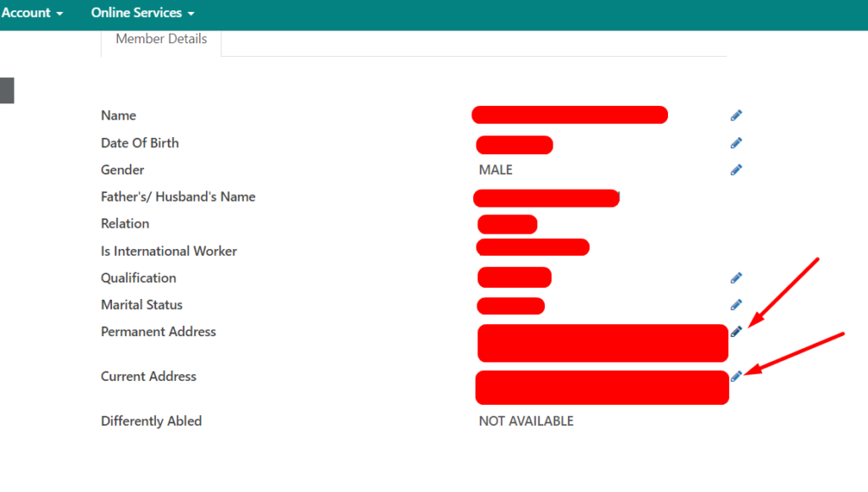868x492 pixels.
Task: Expand the Online Services dropdown arrow
Action: pyautogui.click(x=192, y=13)
